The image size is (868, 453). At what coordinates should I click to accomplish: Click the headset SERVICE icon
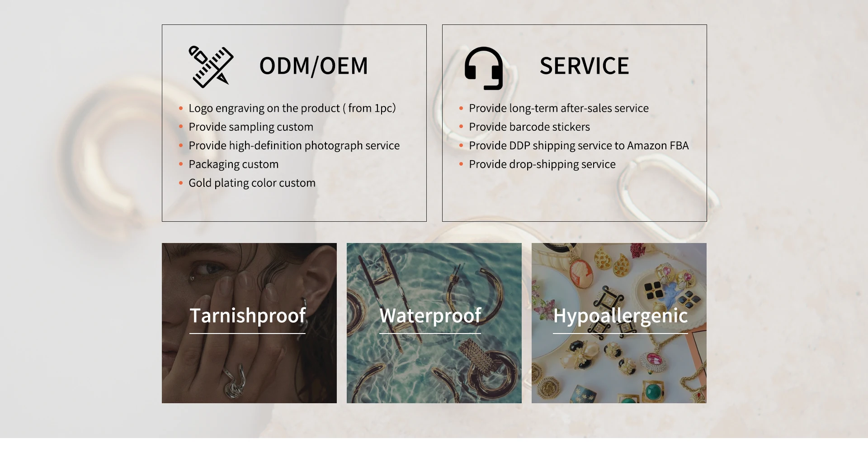[x=484, y=68]
